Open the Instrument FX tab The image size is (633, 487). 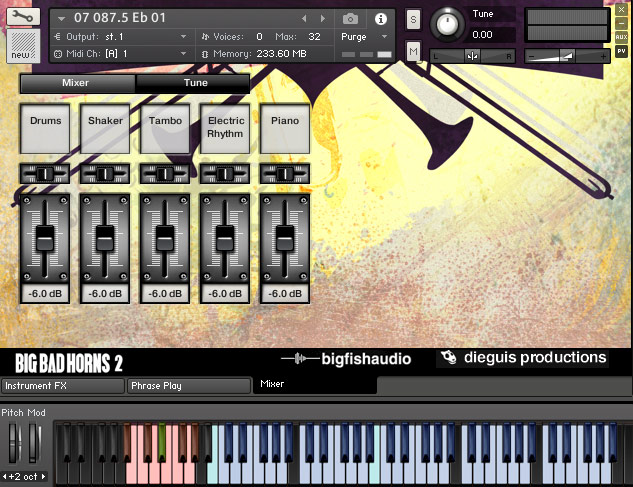click(x=63, y=386)
